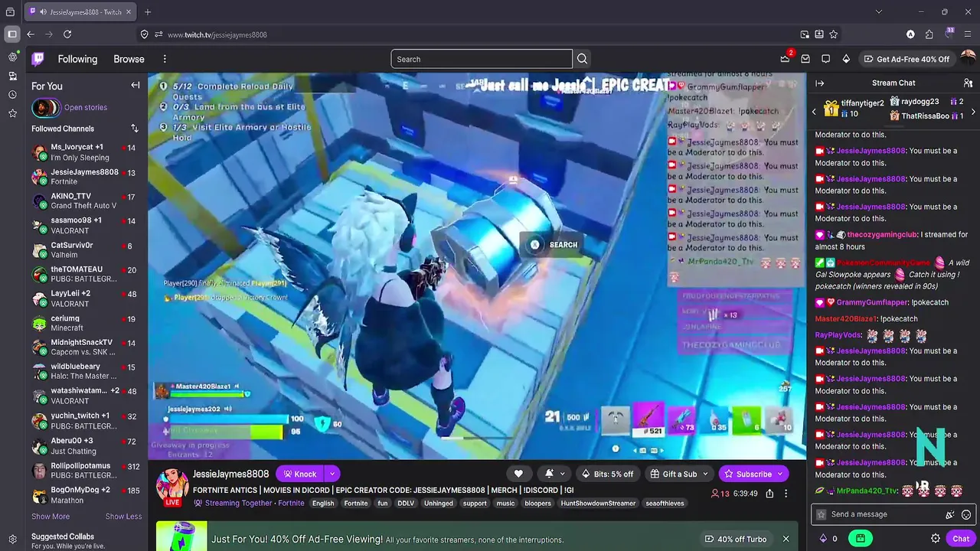Open the Fortnite category link under title
The width and height of the screenshot is (980, 551).
click(x=291, y=504)
